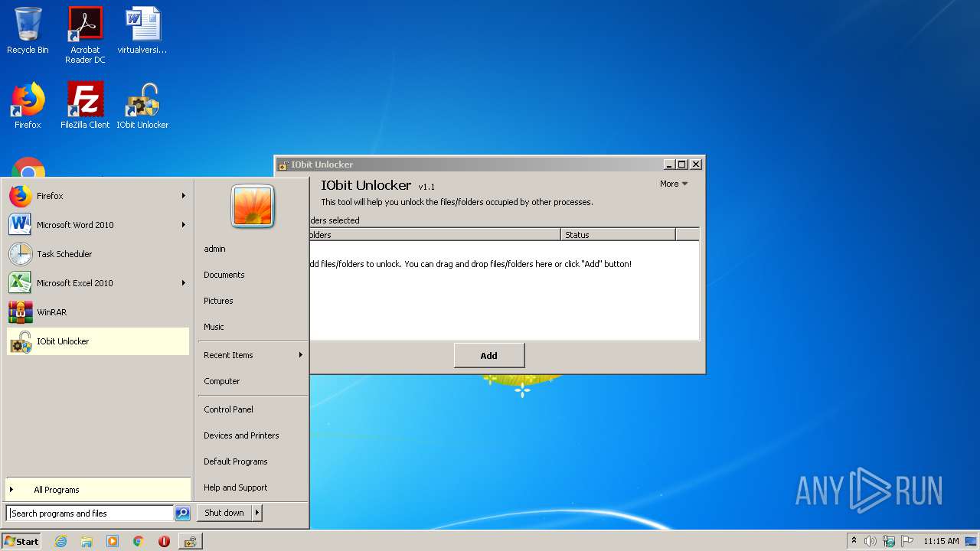The width and height of the screenshot is (980, 551).
Task: Open Opera from the taskbar
Action: point(164,541)
